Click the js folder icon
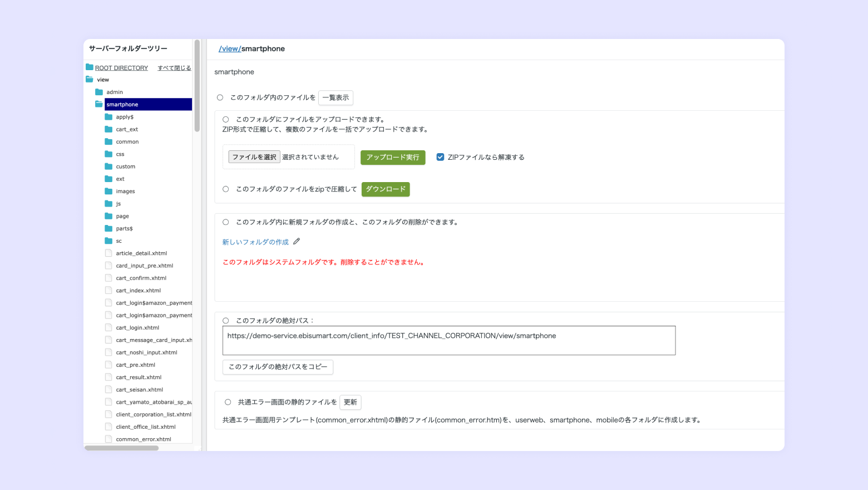 (x=108, y=204)
